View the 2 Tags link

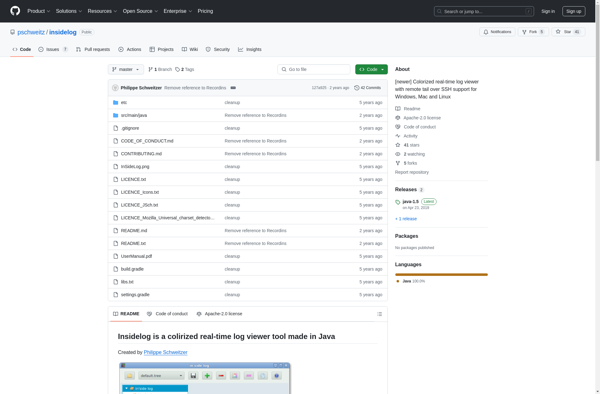pyautogui.click(x=185, y=69)
